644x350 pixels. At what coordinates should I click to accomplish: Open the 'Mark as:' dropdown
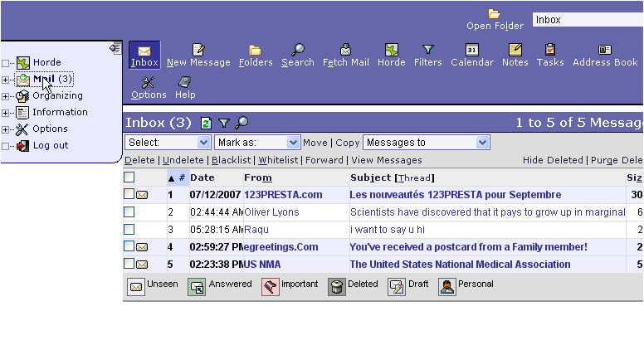click(256, 143)
